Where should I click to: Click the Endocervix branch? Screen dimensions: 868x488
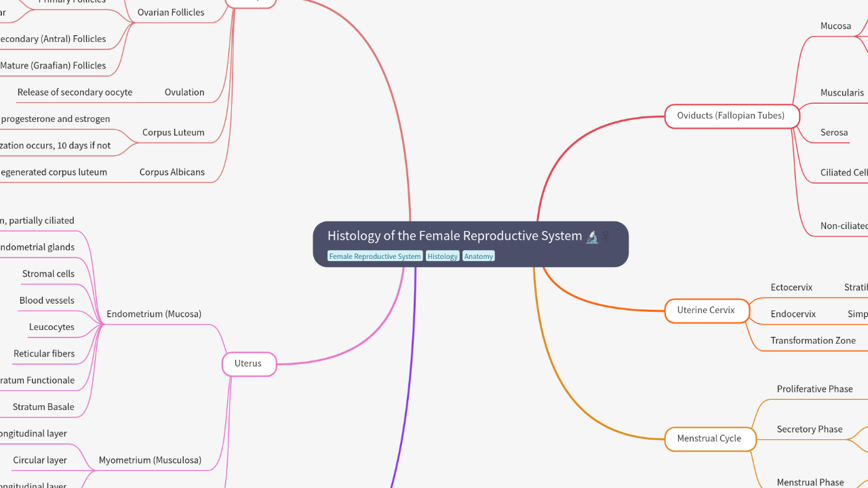tap(793, 314)
